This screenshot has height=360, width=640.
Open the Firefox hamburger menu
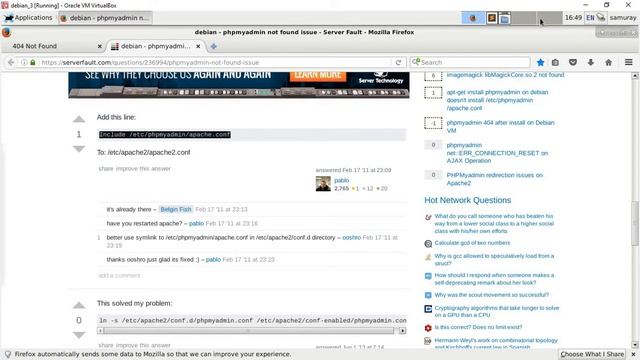click(x=629, y=62)
